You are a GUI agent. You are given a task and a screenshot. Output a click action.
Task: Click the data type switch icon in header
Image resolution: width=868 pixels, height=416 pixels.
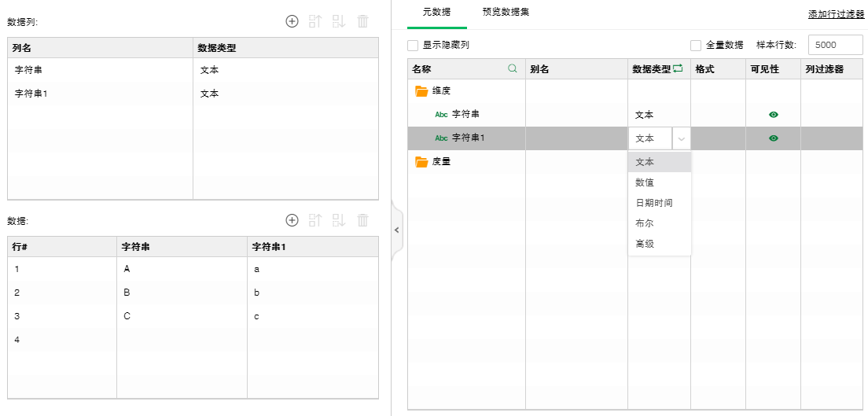point(678,69)
